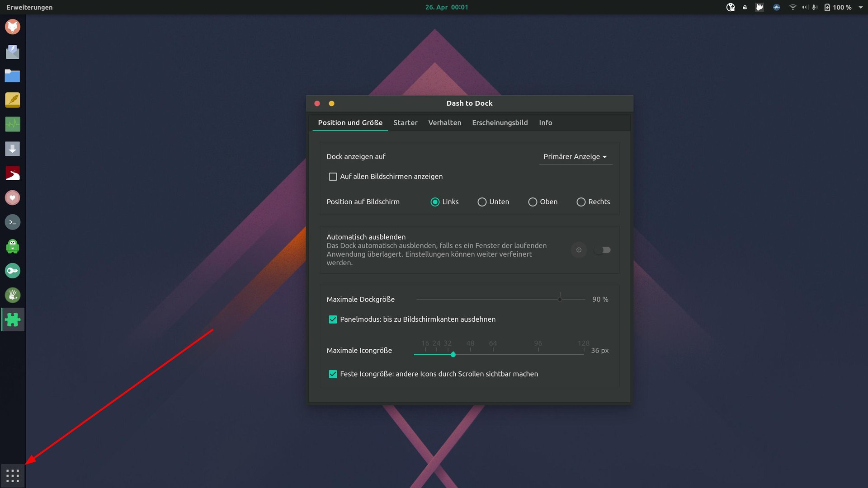Open the fox browser icon in dock
Viewport: 868px width, 488px height.
point(13,27)
